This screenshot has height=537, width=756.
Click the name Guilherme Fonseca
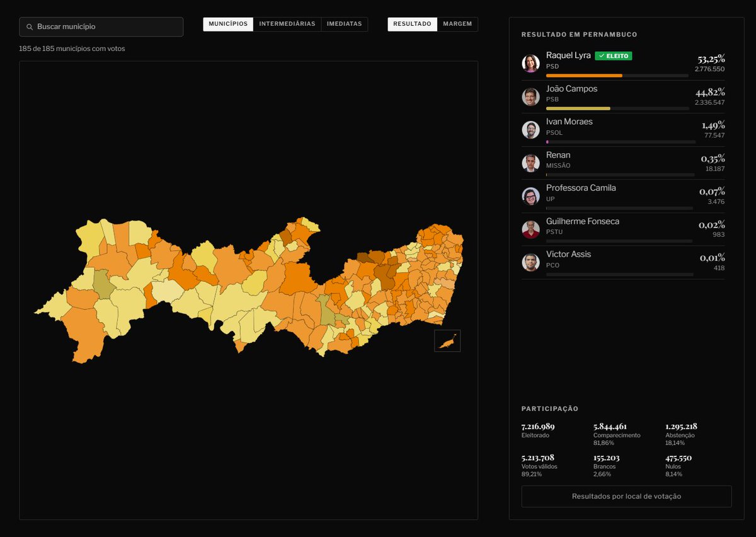pyautogui.click(x=583, y=221)
